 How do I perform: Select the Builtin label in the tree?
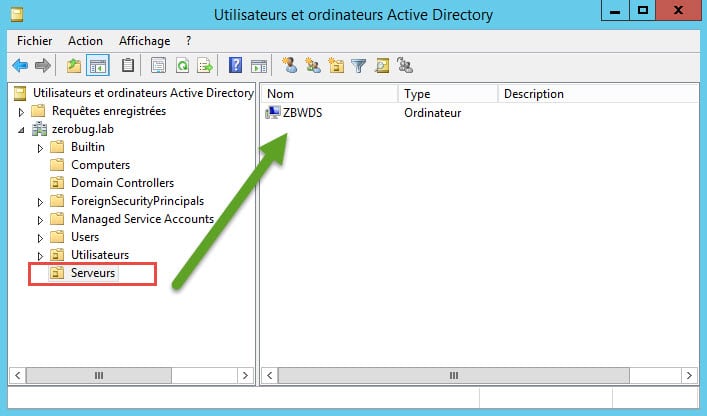[x=88, y=146]
